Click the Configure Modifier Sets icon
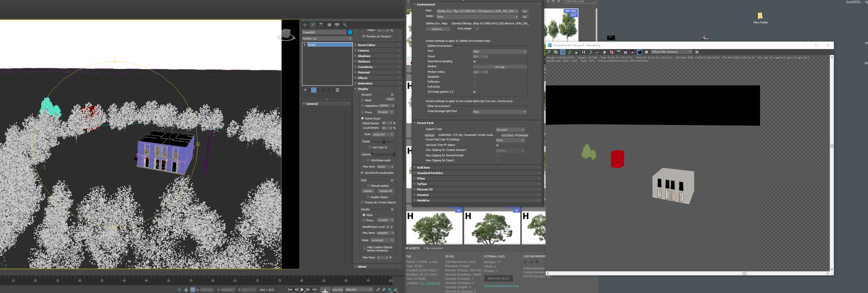The image size is (868, 293). [x=337, y=90]
